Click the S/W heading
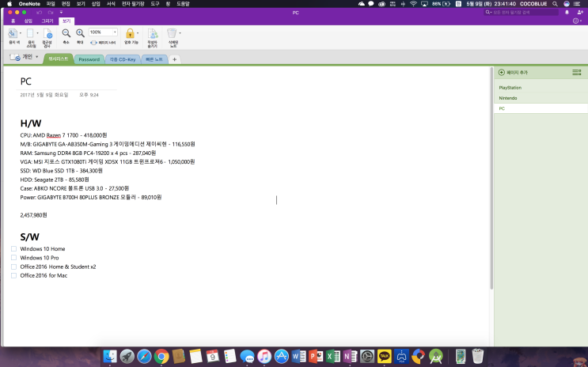 pos(29,237)
